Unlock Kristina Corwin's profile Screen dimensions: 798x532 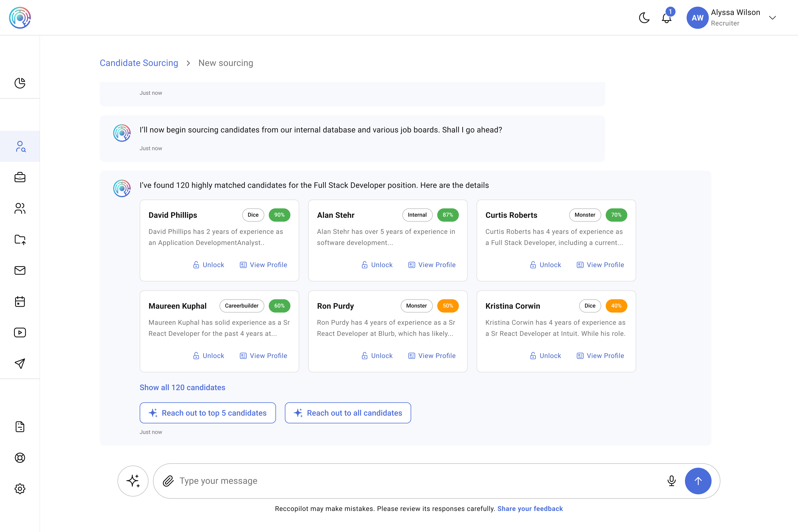[545, 356]
